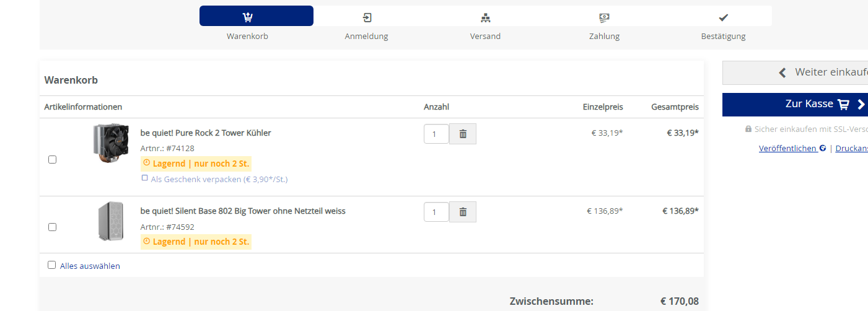Click the left chevron on Weiter einkaufen
Viewport: 868px width, 311px height.
point(783,72)
